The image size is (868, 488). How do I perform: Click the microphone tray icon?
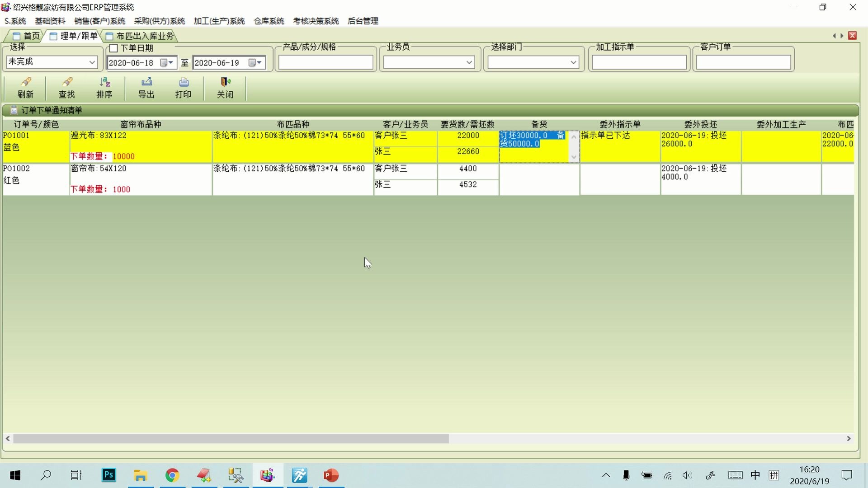(626, 475)
